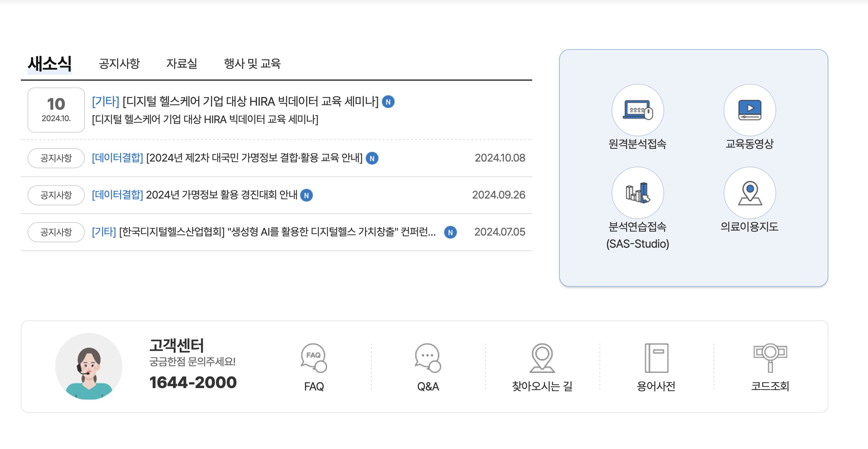Open the 가명정보 활용 경진대회 안내 notice
Image resolution: width=868 pixels, height=449 pixels.
[221, 195]
